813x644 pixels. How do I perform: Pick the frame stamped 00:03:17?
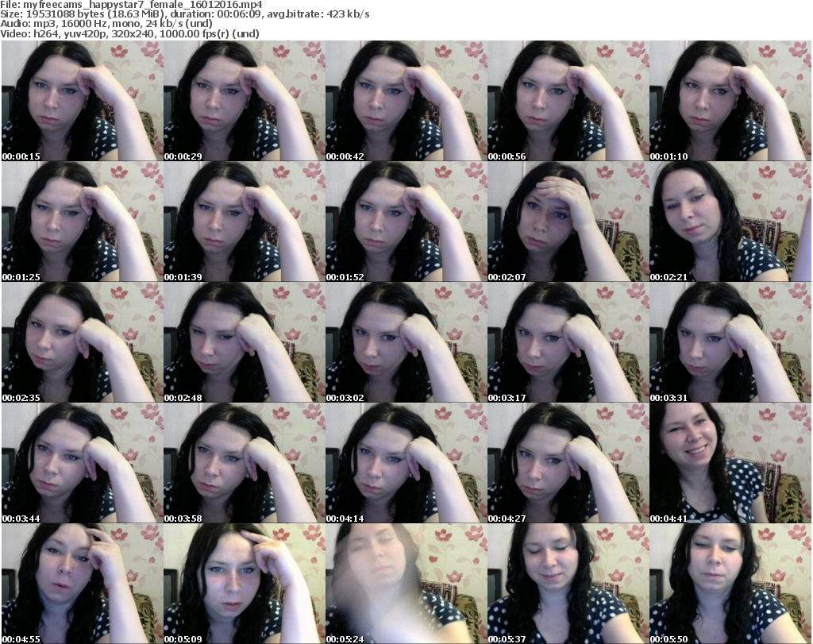tap(568, 342)
